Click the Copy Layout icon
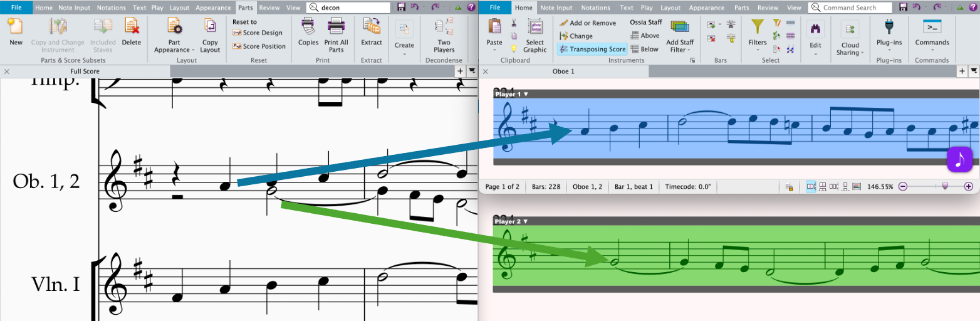Screen dimensions: 980x321 pos(210,28)
